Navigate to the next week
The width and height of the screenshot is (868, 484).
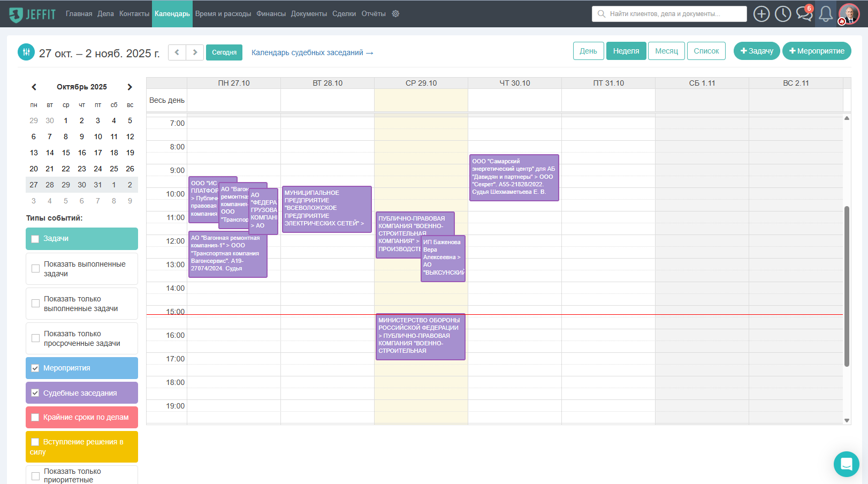pos(195,52)
